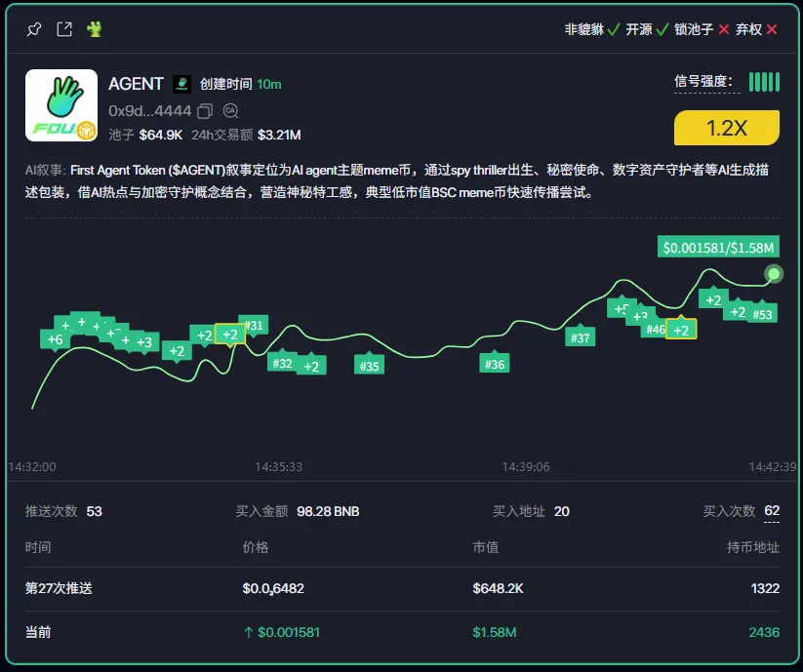Select the #35 push marker on chart
803x672 pixels.
(x=369, y=365)
